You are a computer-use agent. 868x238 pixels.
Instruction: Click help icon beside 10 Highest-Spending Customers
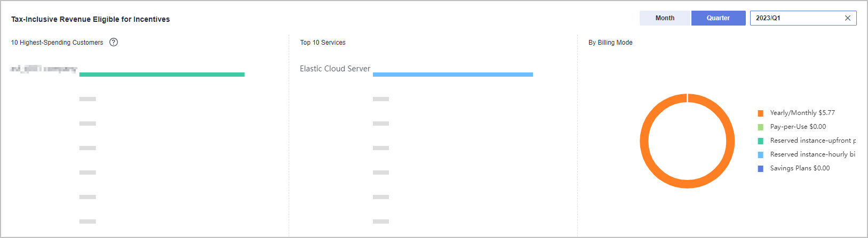114,43
